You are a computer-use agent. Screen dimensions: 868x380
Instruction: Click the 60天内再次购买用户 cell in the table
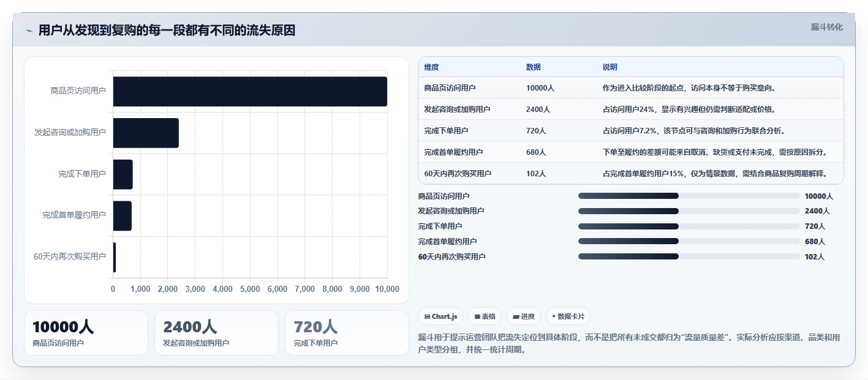pyautogui.click(x=458, y=174)
